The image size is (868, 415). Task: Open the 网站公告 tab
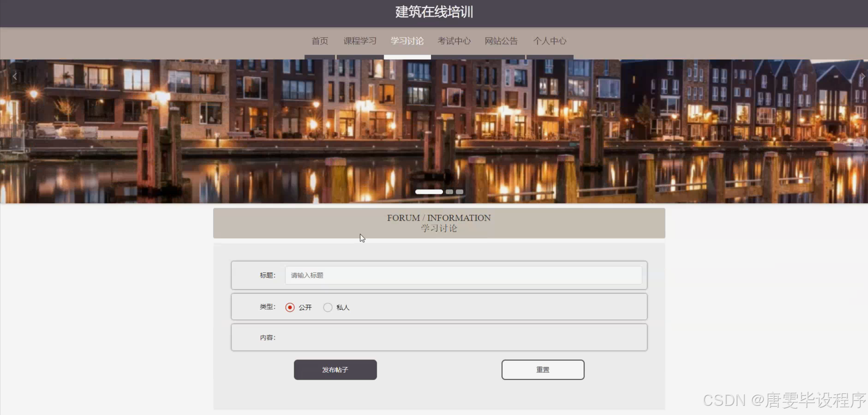501,41
